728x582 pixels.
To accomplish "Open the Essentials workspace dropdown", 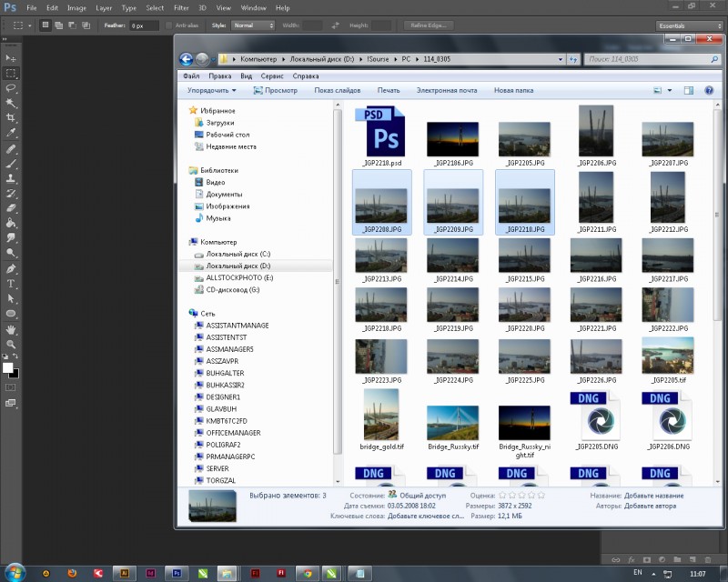I will (689, 25).
